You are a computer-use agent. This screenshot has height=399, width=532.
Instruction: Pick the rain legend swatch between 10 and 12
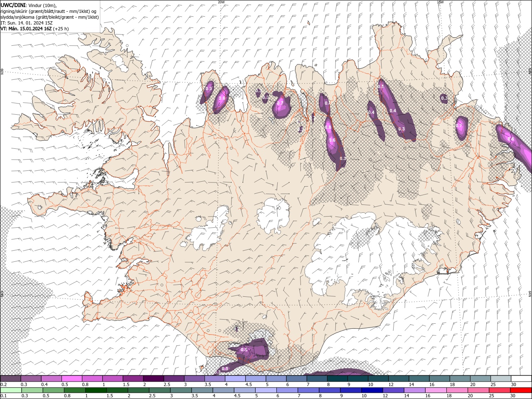(x=372, y=390)
